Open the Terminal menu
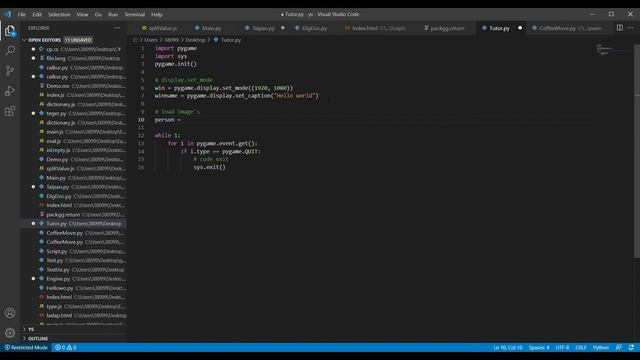This screenshot has width=640, height=360. tap(134, 14)
